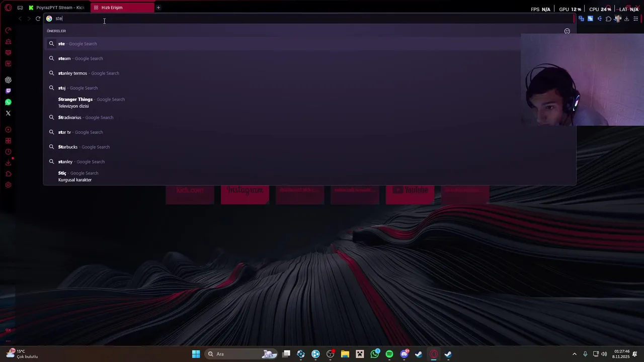This screenshot has width=644, height=362.
Task: Open X (Twitter) in sidebar
Action: [8, 113]
